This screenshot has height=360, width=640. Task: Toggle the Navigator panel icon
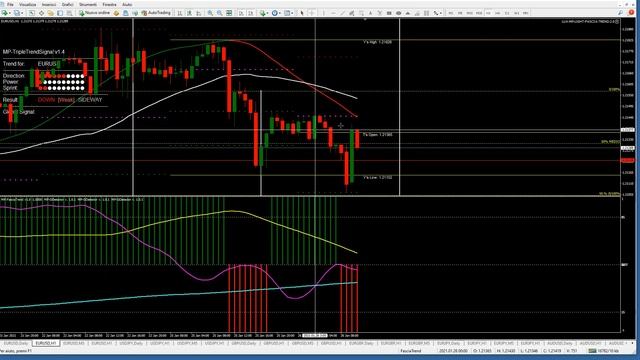[51, 13]
